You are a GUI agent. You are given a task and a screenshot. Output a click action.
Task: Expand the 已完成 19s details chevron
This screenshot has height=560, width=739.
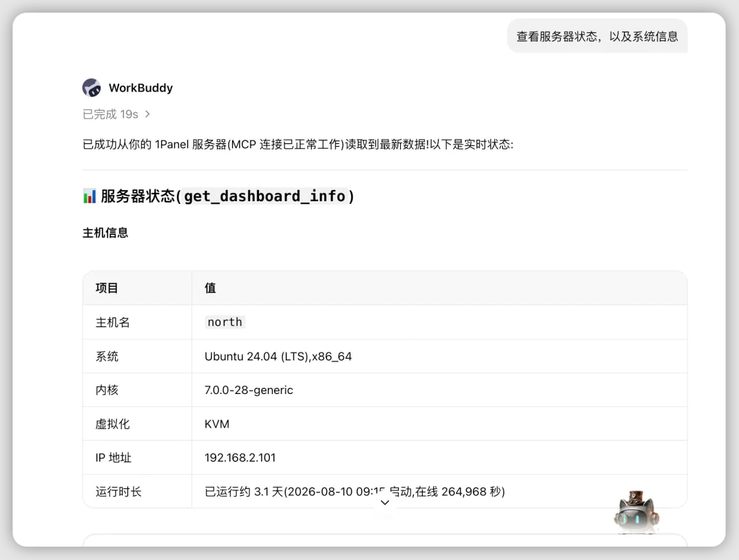tap(147, 114)
